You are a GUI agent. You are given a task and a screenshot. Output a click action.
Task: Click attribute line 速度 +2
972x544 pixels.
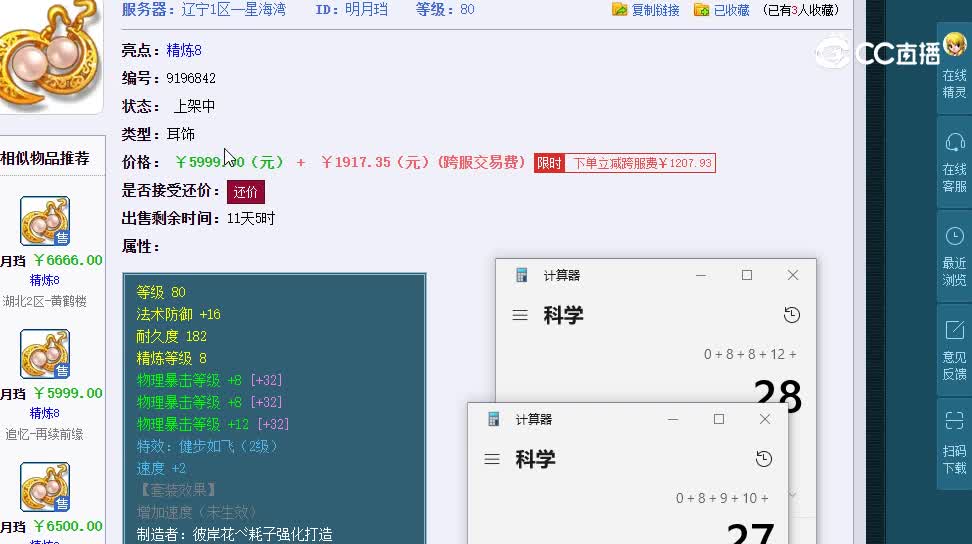tap(161, 468)
